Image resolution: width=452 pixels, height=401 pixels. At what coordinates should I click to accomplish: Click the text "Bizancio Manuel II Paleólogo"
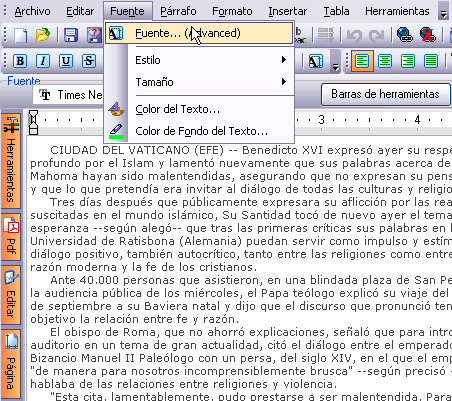[112, 358]
